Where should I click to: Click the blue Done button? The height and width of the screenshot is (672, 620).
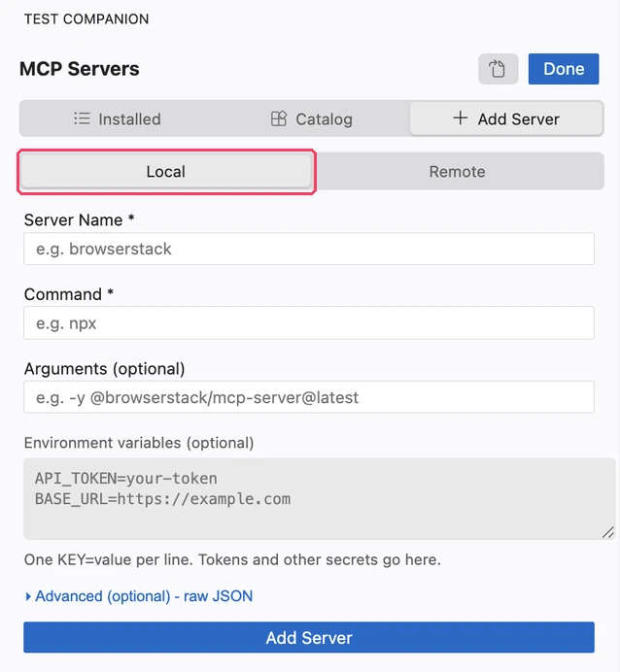[564, 69]
